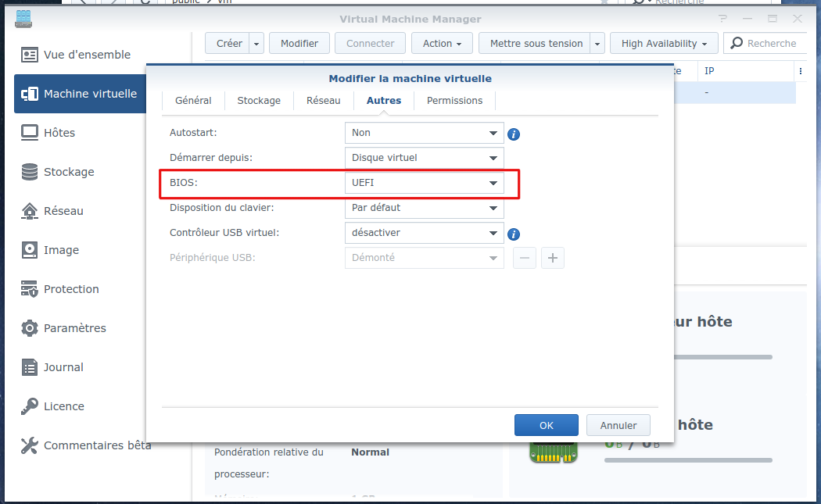Viewport: 821px width, 504px height.
Task: Open the Démarrer depuis dropdown
Action: (424, 158)
